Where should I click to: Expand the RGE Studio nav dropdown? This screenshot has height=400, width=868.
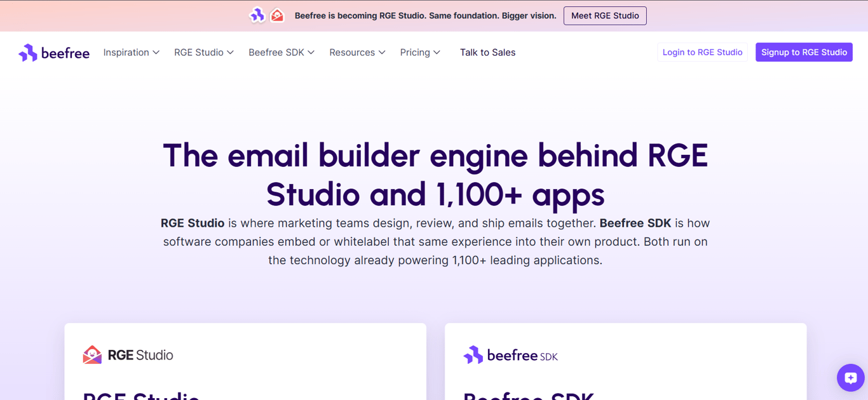point(204,53)
